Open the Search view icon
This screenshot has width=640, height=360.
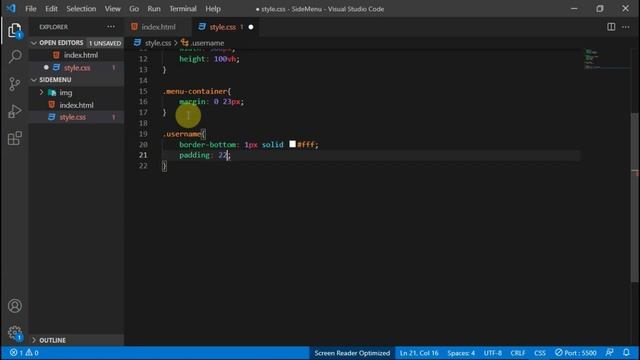15,56
